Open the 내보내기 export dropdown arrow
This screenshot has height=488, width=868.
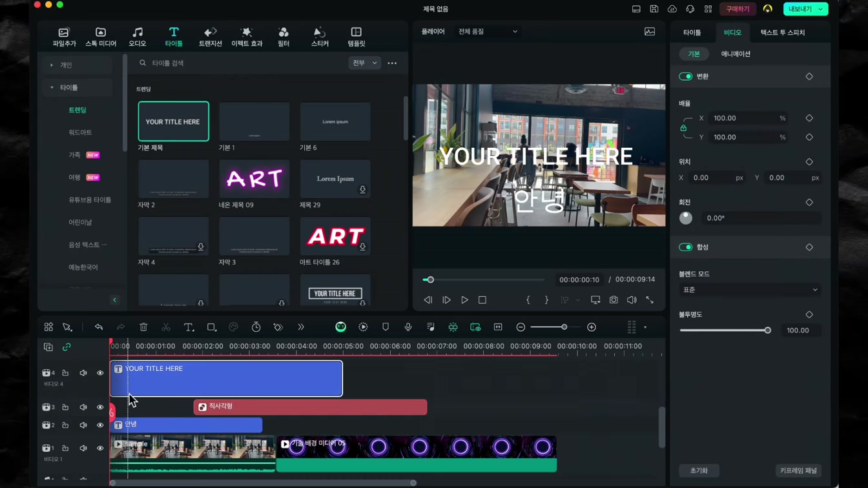pos(820,9)
